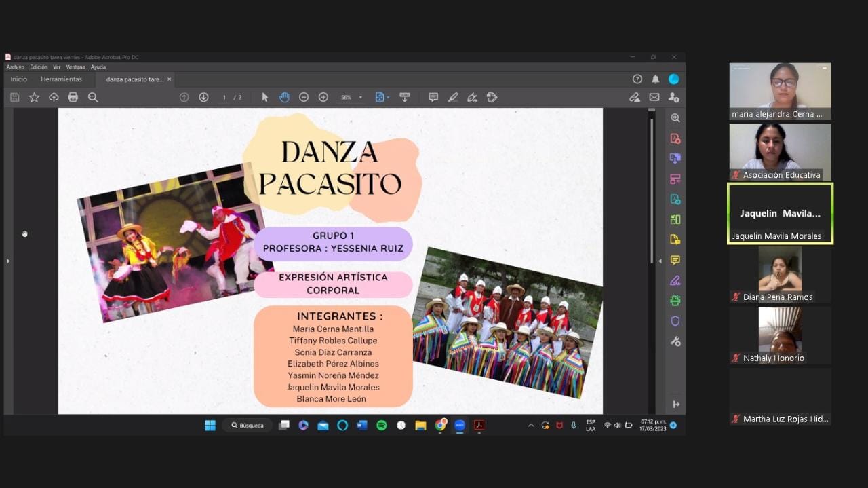Open Acrobat from the taskbar
868x488 pixels.
(479, 426)
